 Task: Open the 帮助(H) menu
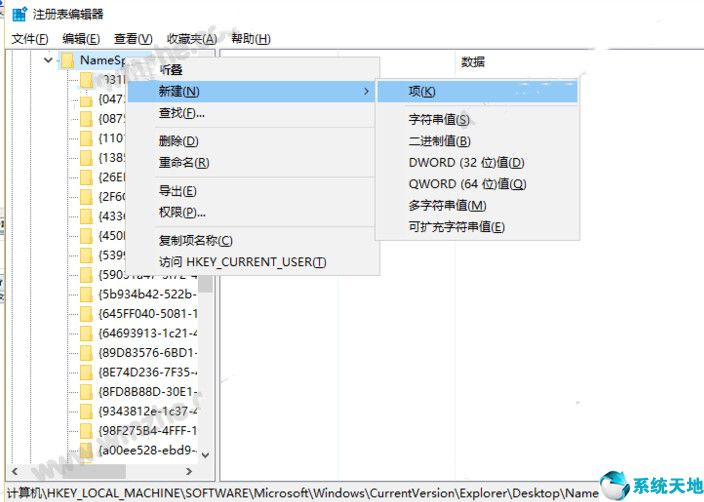251,39
